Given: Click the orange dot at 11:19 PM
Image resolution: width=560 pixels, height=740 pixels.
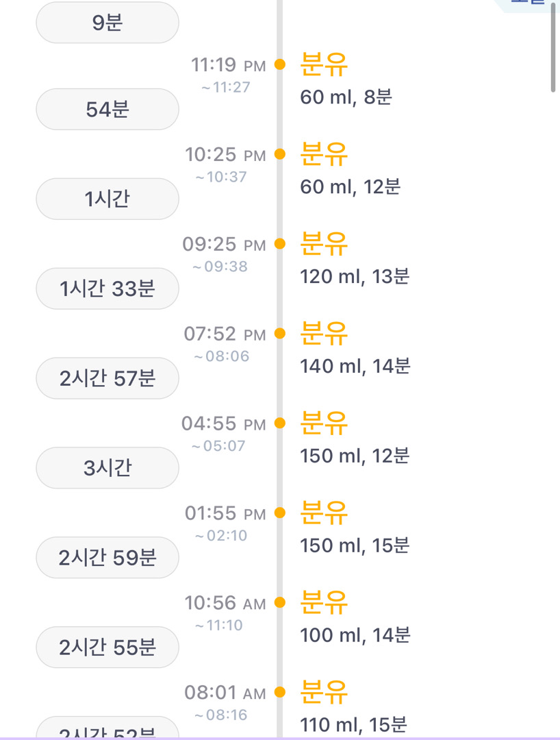Looking at the screenshot, I should point(279,64).
